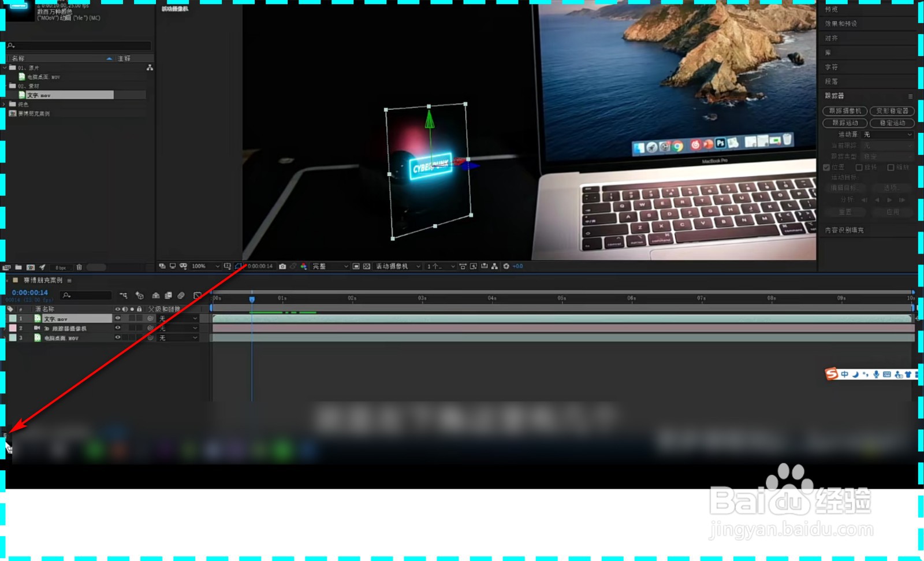The width and height of the screenshot is (924, 561).
Task: Toggle pixel aspect ratio correction icon
Action: 463,266
